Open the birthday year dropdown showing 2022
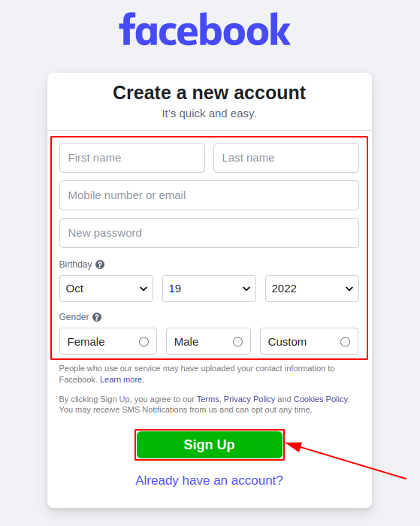Image resolution: width=420 pixels, height=526 pixels. (x=312, y=289)
